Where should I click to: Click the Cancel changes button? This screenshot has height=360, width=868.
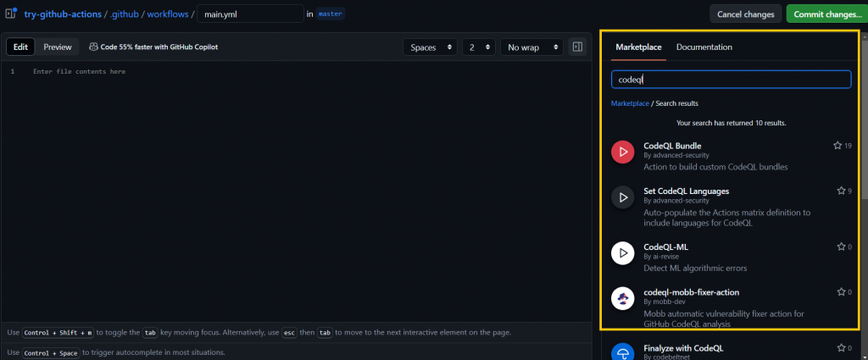click(x=746, y=14)
